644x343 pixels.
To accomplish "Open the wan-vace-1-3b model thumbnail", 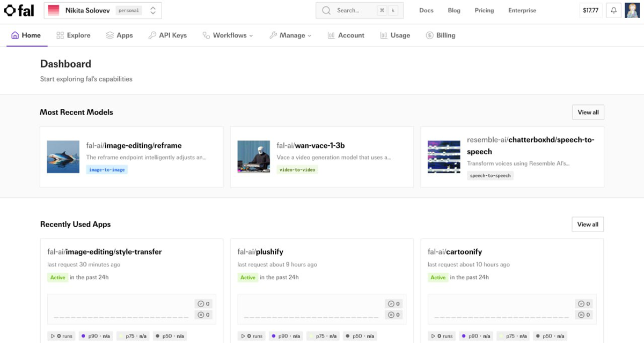I will [253, 156].
